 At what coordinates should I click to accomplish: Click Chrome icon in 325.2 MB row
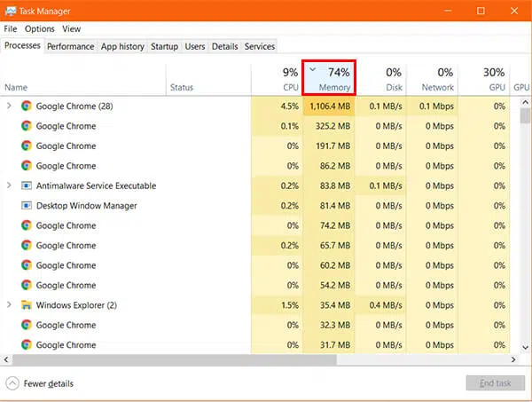(27, 126)
